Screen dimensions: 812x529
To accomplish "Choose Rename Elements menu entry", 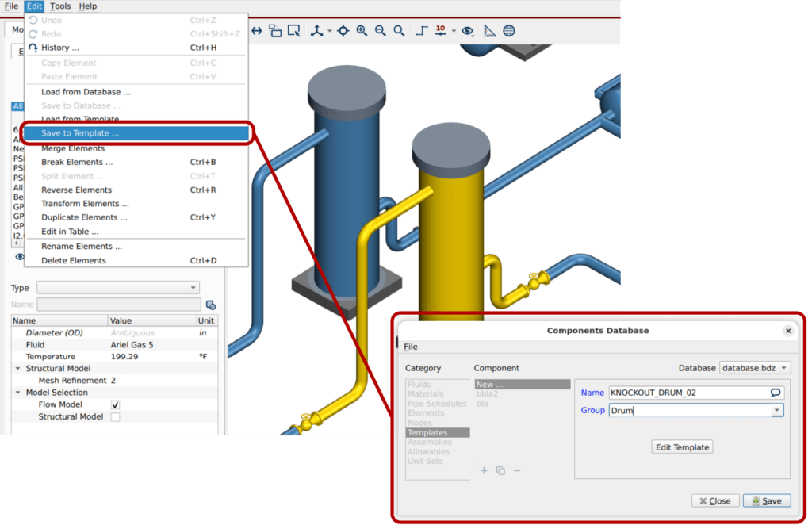I will point(136,246).
